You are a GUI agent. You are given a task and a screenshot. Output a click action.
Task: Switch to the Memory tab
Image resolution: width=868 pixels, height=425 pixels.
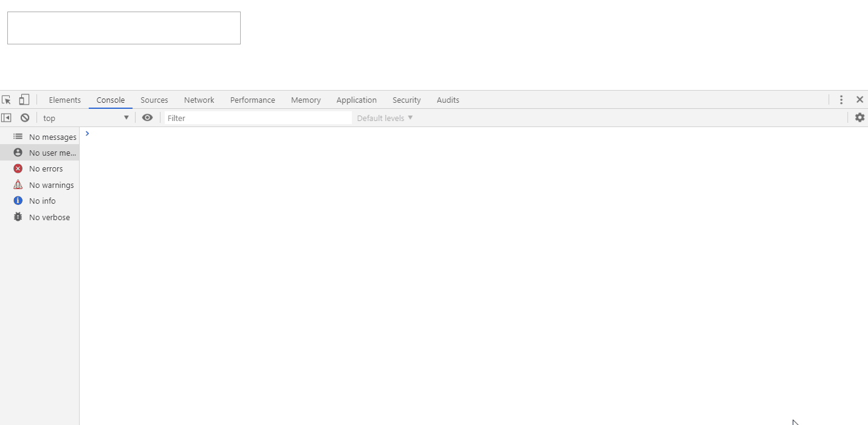[x=306, y=100]
